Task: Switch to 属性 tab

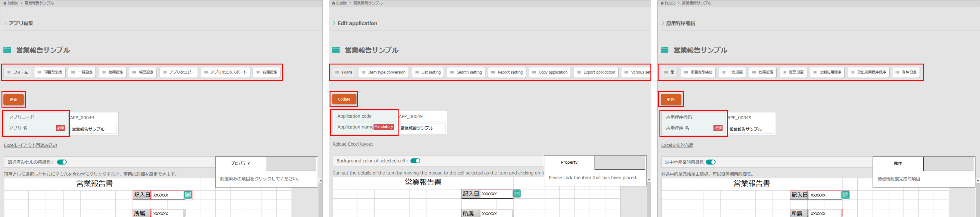Action: [898, 163]
